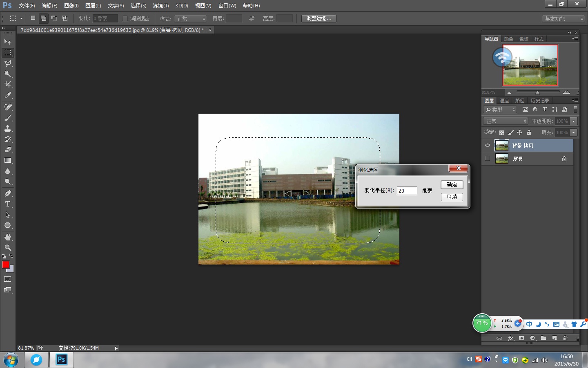The height and width of the screenshot is (368, 588).
Task: Show the 背景 layer
Action: [488, 159]
